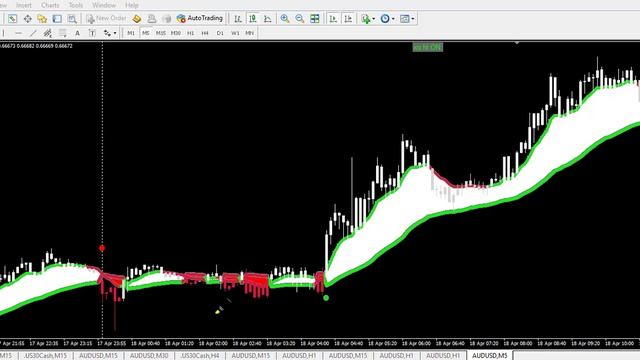Open the Tools menu
Screen dimensions: 640x360
76,5
